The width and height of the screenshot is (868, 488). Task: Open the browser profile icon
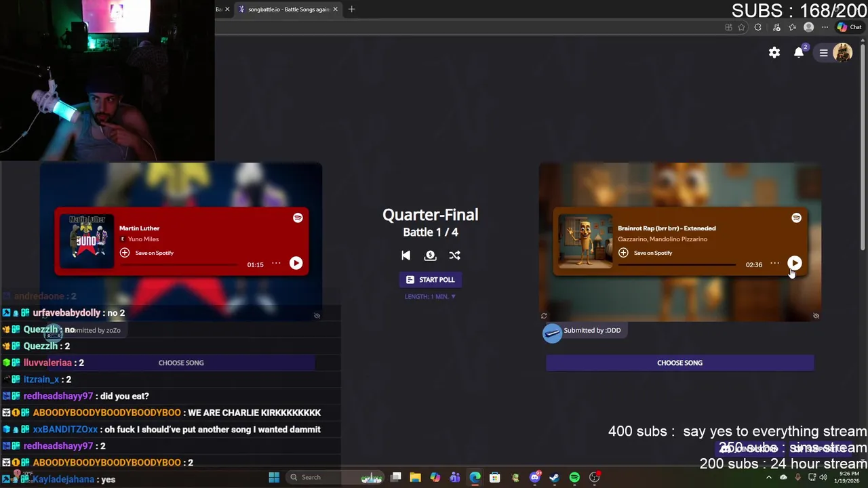point(808,27)
